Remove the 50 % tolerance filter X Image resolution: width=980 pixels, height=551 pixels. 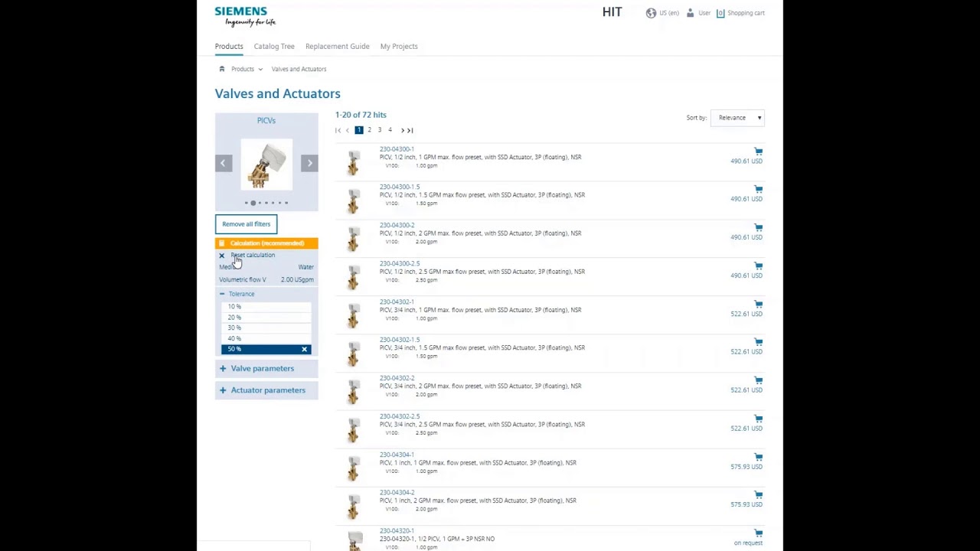coord(304,350)
